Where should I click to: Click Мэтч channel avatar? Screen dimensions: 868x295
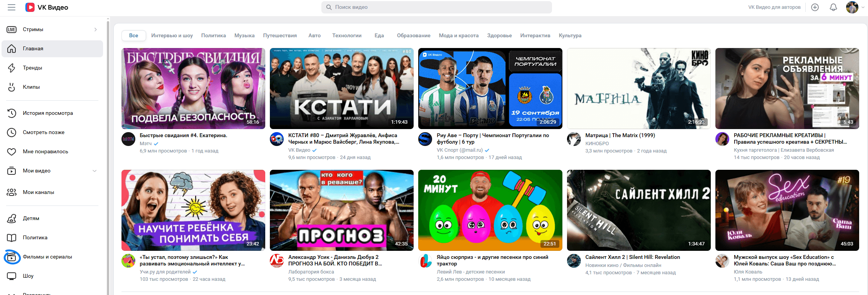pyautogui.click(x=128, y=139)
